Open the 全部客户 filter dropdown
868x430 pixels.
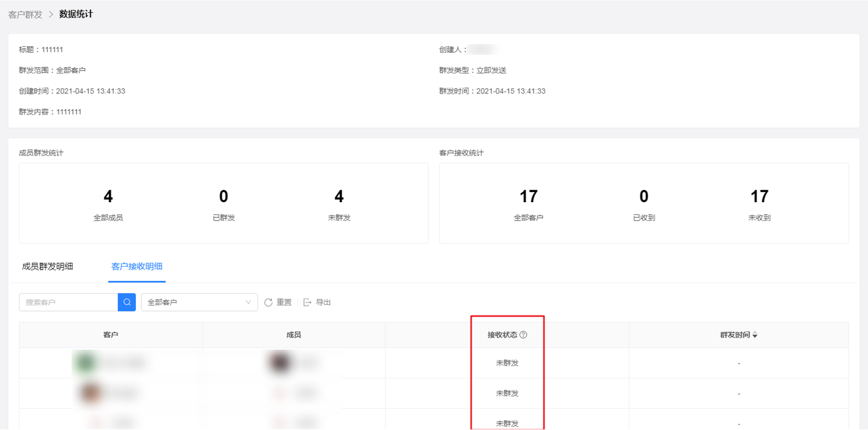(x=199, y=302)
